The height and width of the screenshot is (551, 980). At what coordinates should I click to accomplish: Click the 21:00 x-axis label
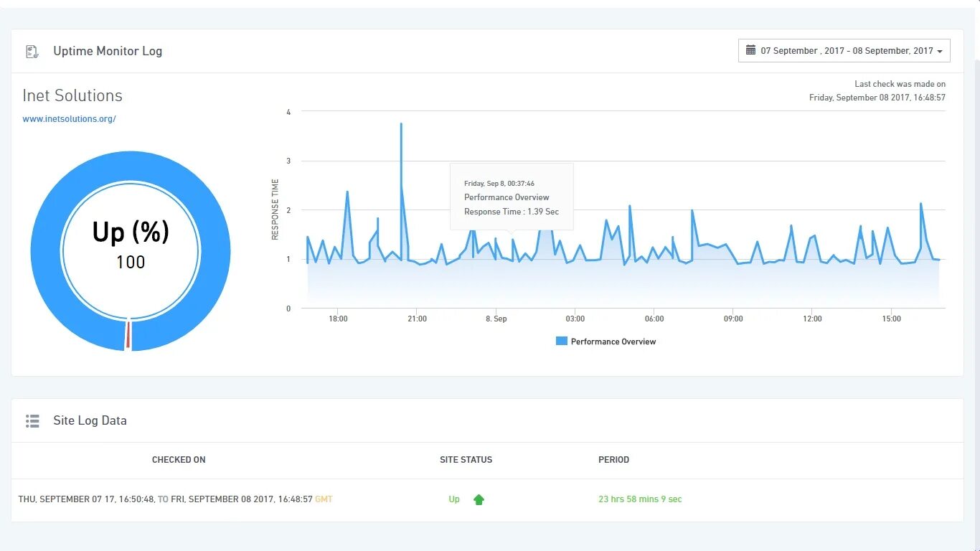tap(417, 319)
